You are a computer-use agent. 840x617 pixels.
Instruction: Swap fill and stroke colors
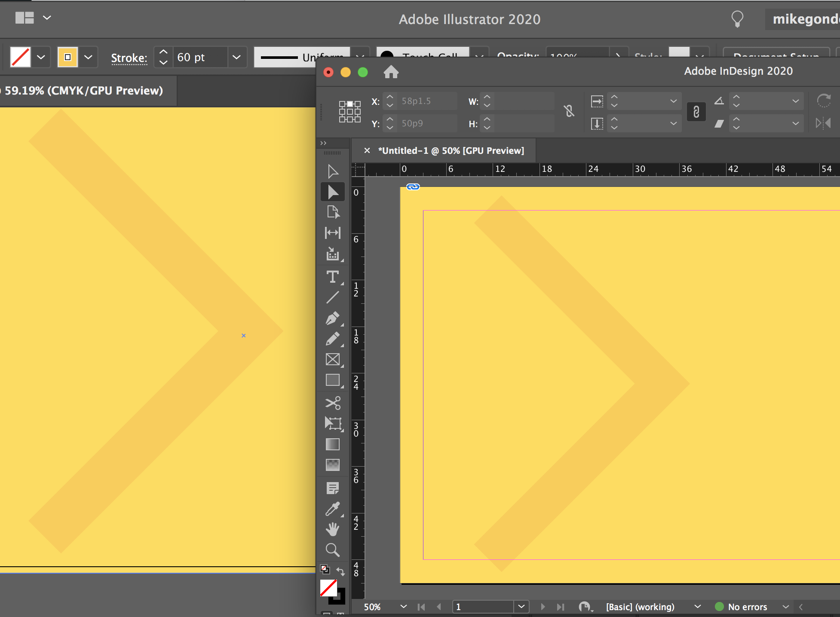pyautogui.click(x=340, y=571)
